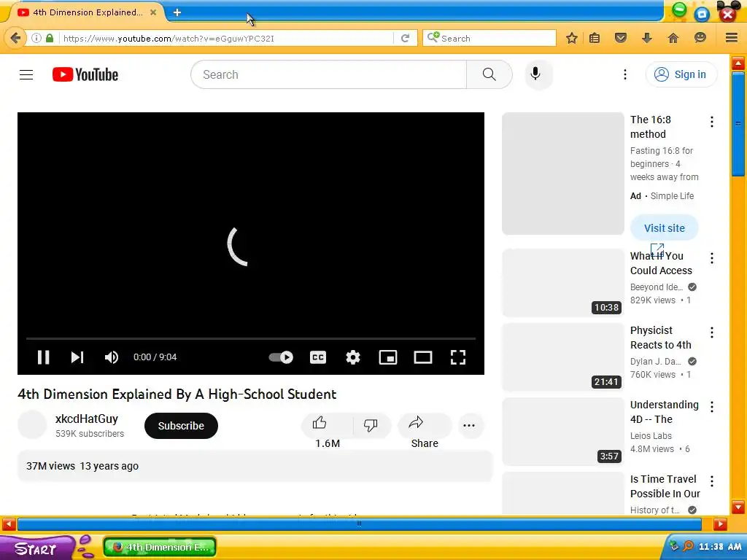747x560 pixels.
Task: Select the 4th Dimension Explained tab
Action: click(x=87, y=12)
